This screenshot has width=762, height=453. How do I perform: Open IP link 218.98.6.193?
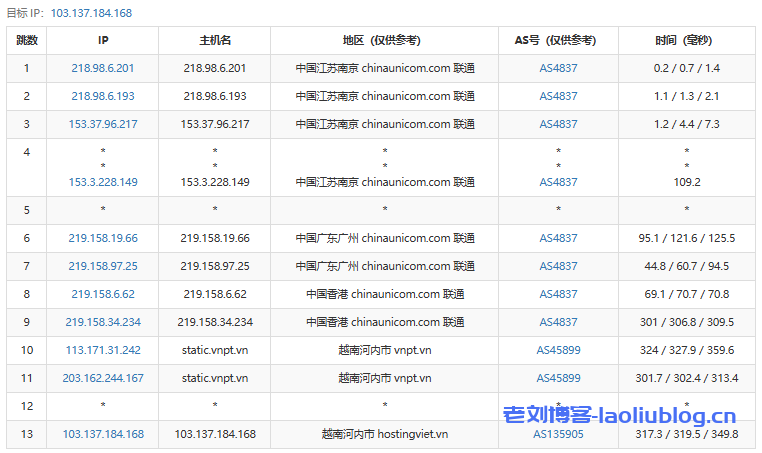(103, 96)
